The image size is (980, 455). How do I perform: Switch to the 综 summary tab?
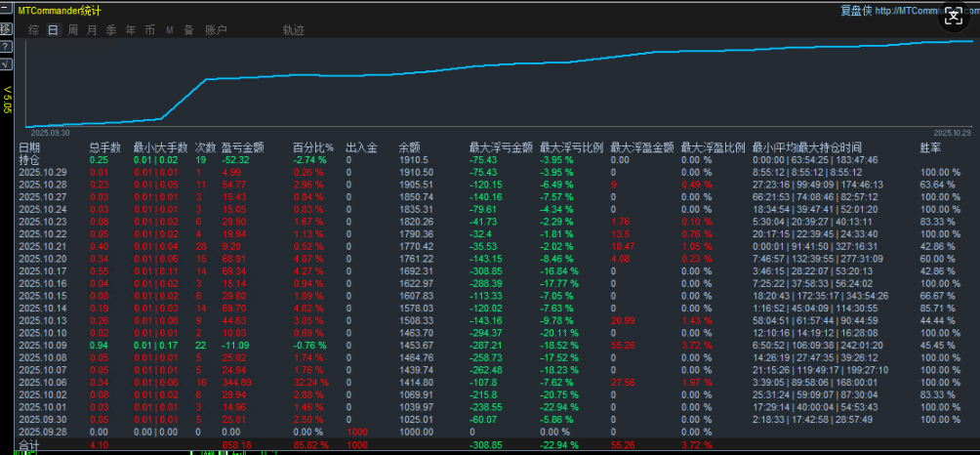coord(34,30)
